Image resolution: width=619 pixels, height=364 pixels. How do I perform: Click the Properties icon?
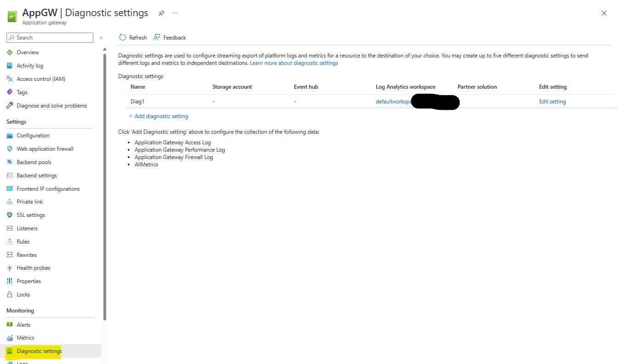pos(10,281)
